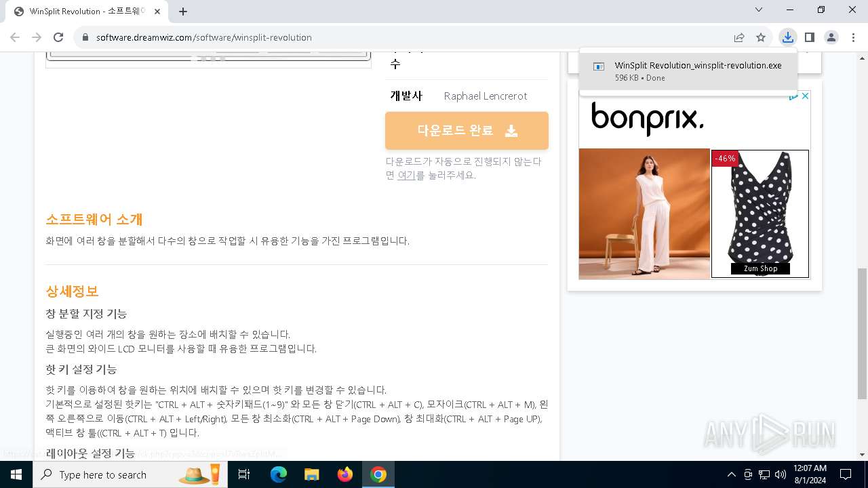Click the 핫 키 설정 기능 subheading
The height and width of the screenshot is (488, 868).
(81, 369)
